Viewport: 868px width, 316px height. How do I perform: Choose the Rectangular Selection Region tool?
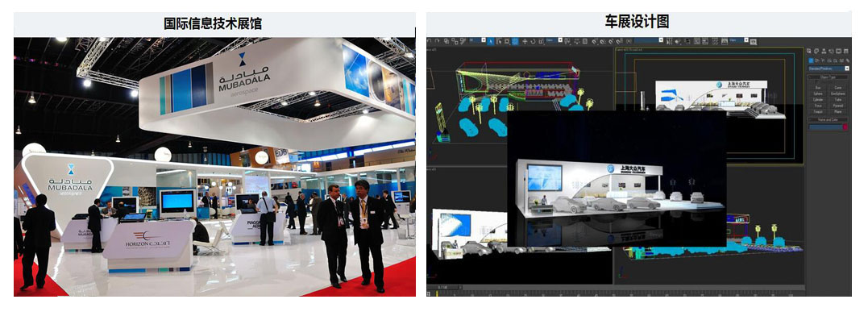pyautogui.click(x=506, y=41)
